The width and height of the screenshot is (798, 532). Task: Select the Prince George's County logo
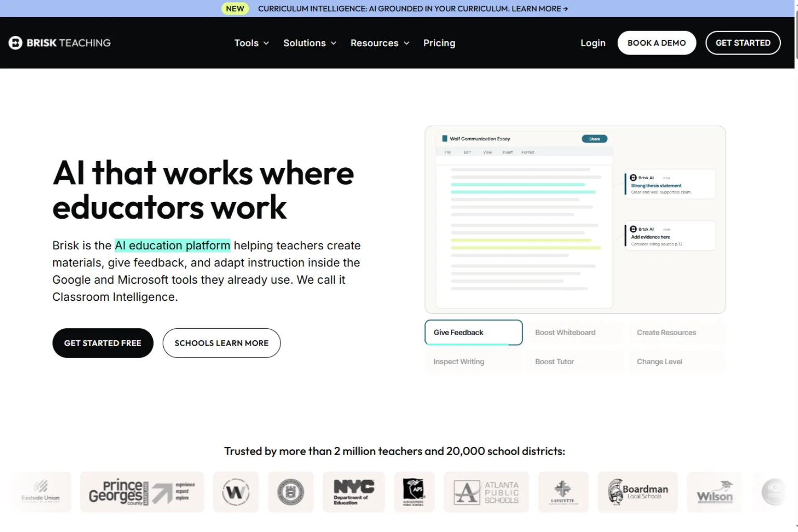(x=142, y=492)
